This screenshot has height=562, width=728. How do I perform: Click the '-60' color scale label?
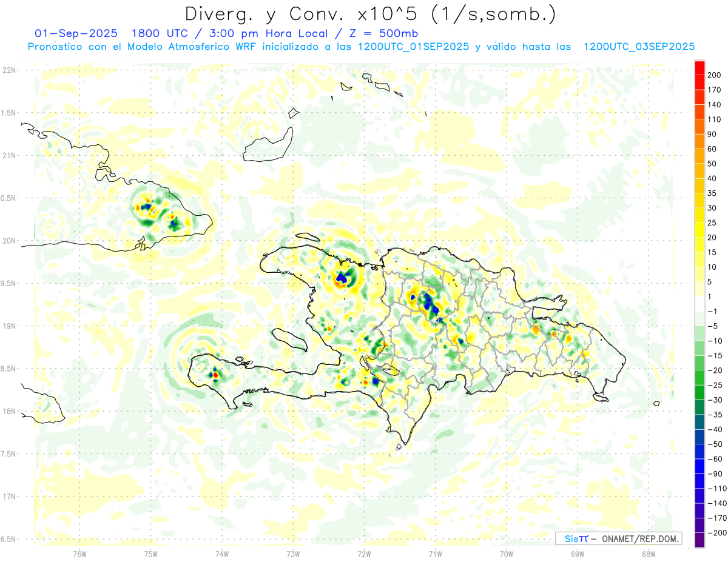tap(714, 459)
